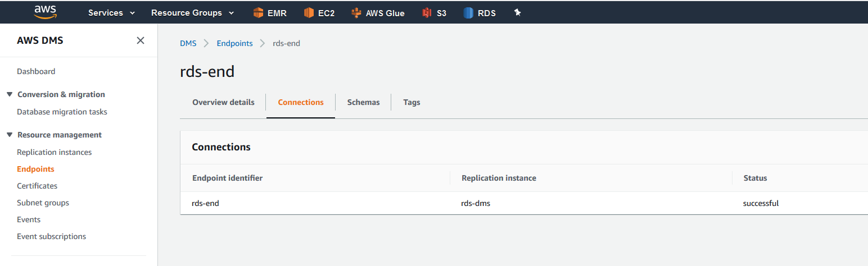Click the pin shortcuts icon
868x266 pixels.
pyautogui.click(x=518, y=12)
